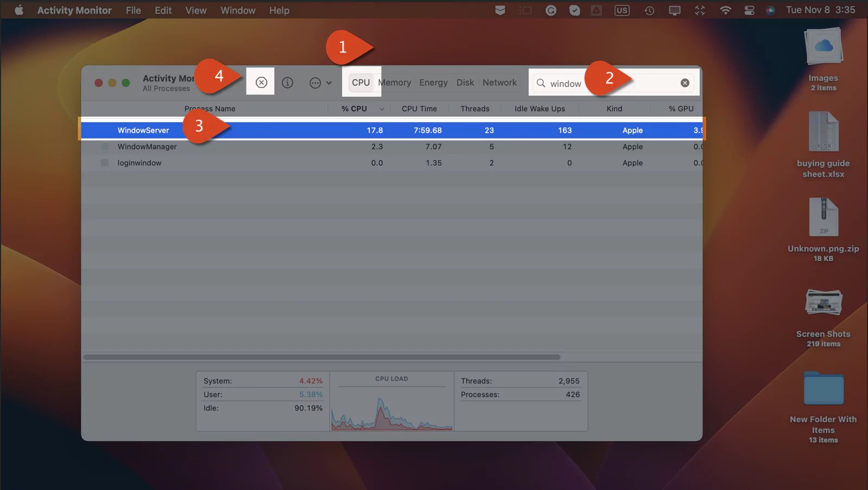Click the search field containing 'window'
Screen dimensions: 868x490
tap(614, 83)
